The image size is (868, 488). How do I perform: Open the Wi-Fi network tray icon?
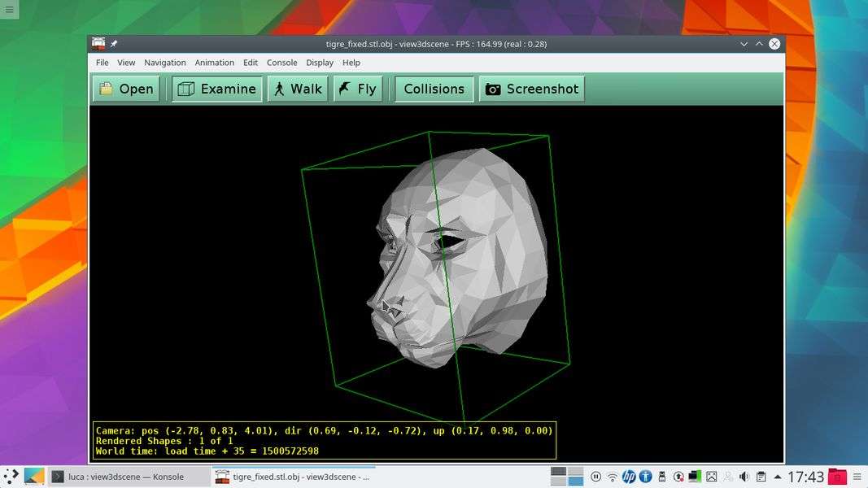pos(612,477)
